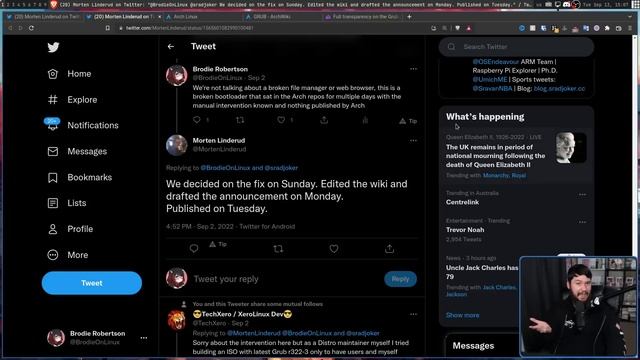Open the blog.sradjoker.cc link
Screen dimensions: 640x360
click(x=559, y=89)
